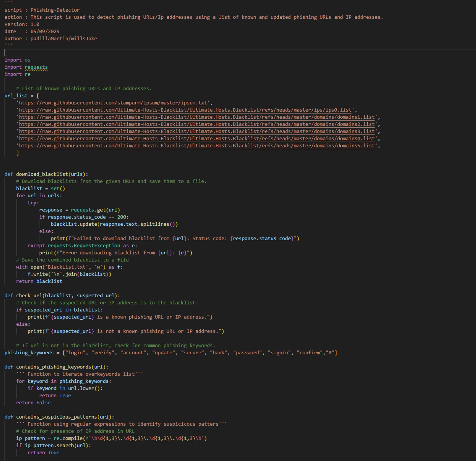Screen dimensions: 476x461
Task: Click the contains_phishing_keywords function name definition
Action: (x=54, y=367)
